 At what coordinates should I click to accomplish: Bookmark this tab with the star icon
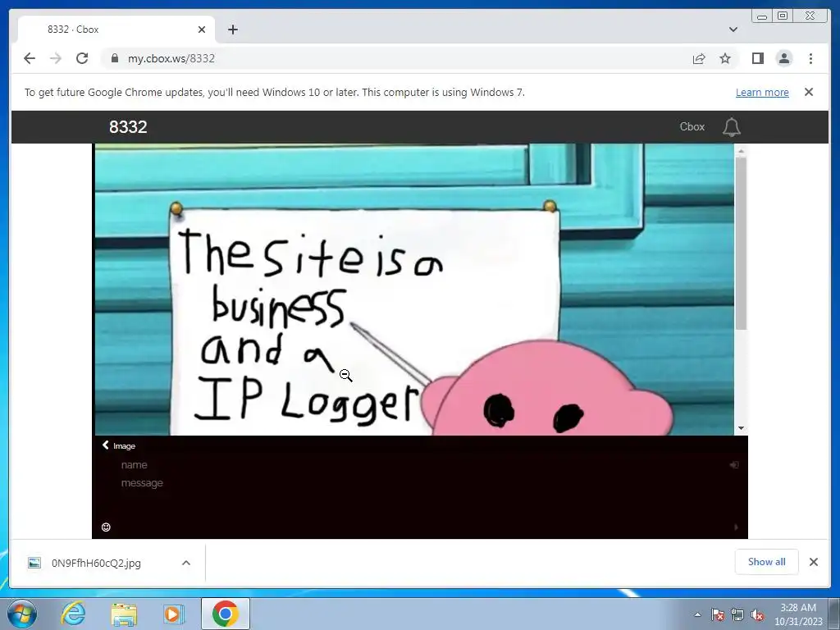tap(725, 58)
